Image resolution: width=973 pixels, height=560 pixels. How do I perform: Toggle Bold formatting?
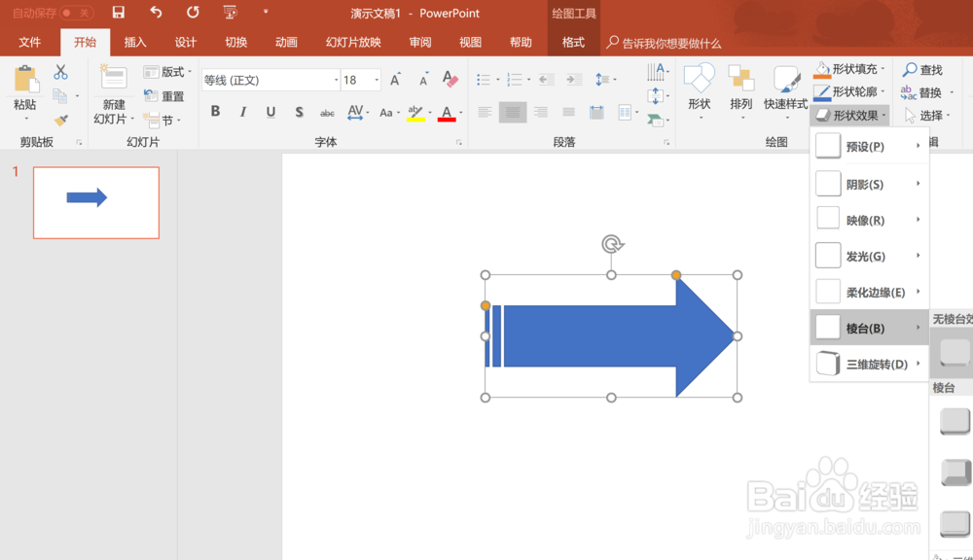(215, 112)
